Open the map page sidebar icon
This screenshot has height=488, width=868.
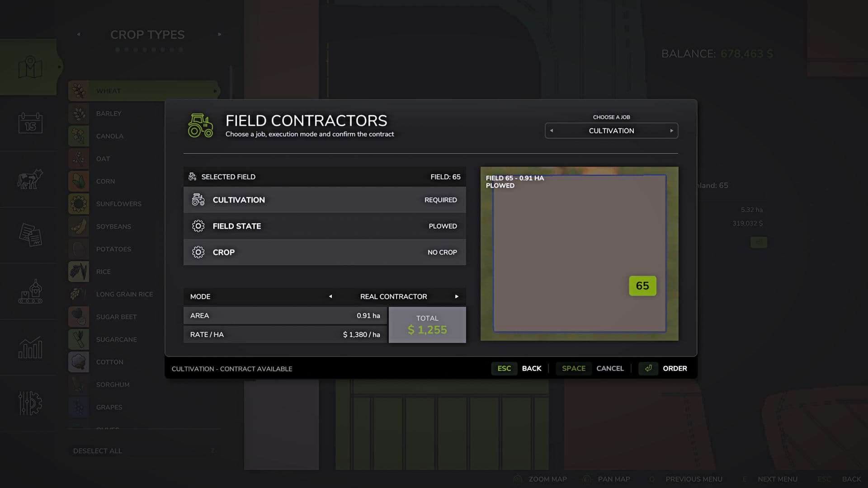(x=30, y=67)
